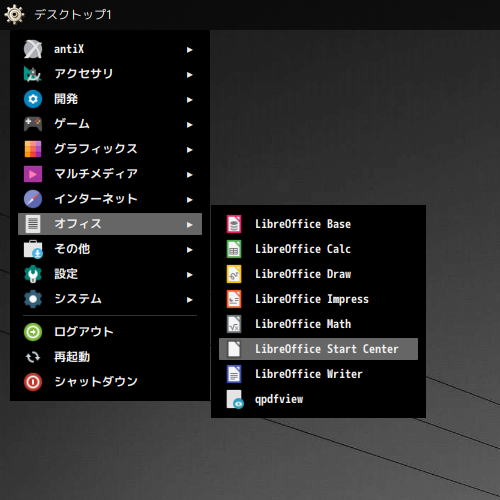This screenshot has height=500, width=500.
Task: Click the マルチメディア play icon
Action: click(33, 174)
